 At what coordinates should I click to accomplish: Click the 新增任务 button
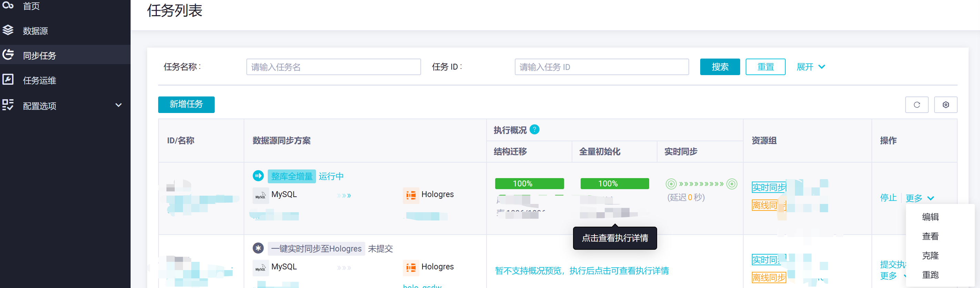coord(186,105)
